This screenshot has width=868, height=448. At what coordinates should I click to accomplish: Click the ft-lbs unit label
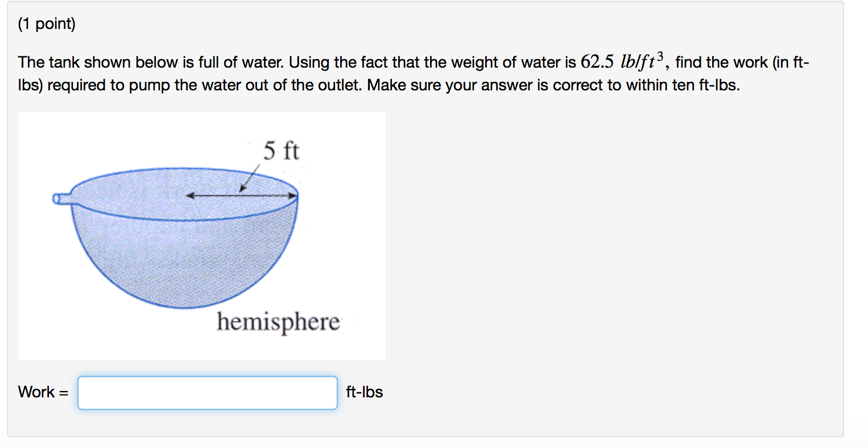click(363, 392)
